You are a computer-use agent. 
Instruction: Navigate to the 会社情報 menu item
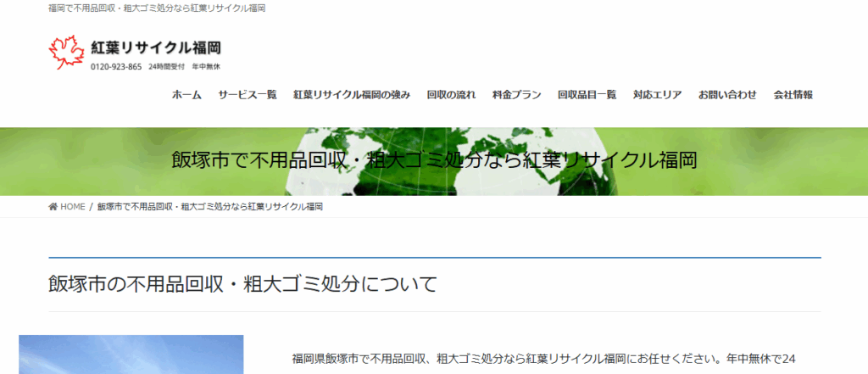point(793,95)
